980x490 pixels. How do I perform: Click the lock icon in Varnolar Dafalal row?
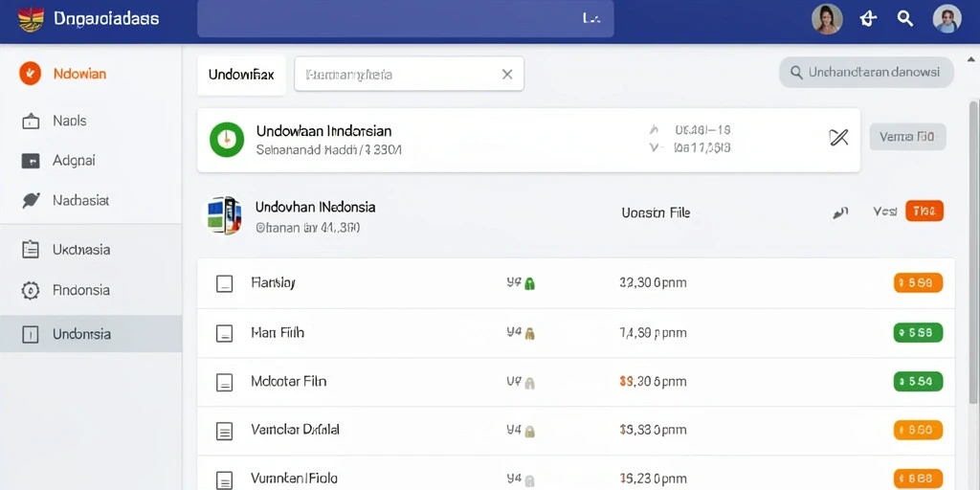[x=529, y=431]
